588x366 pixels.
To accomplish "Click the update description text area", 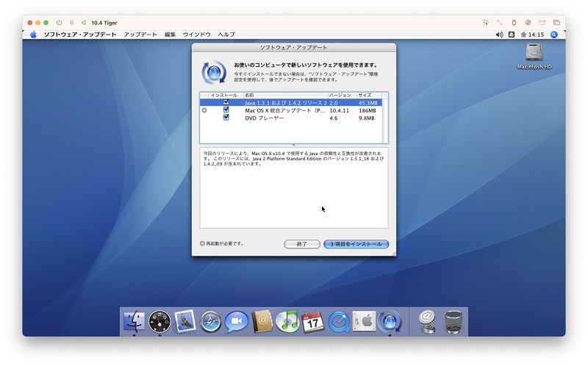I will (293, 188).
